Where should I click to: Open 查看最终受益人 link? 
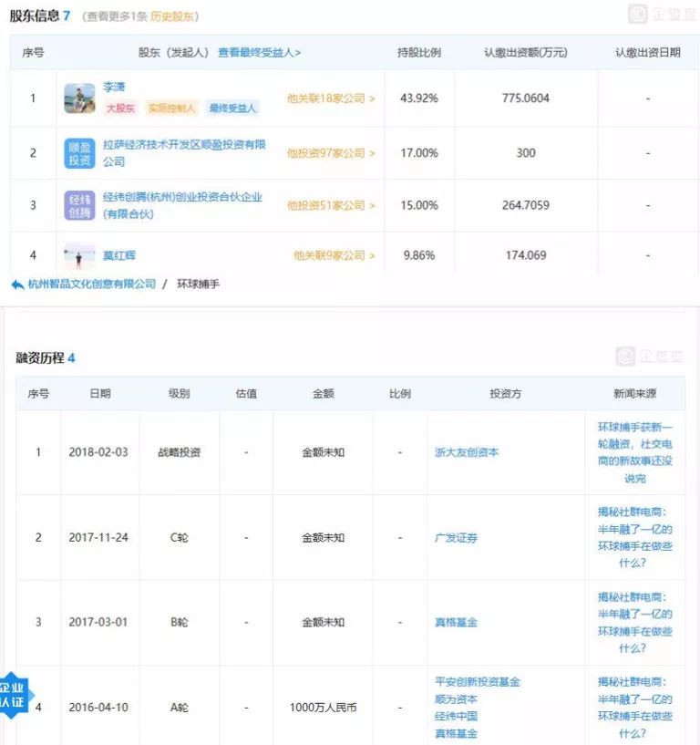tap(259, 52)
